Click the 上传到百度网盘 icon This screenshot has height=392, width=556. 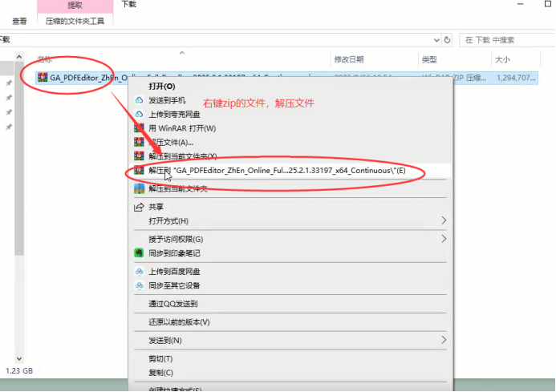pyautogui.click(x=140, y=272)
